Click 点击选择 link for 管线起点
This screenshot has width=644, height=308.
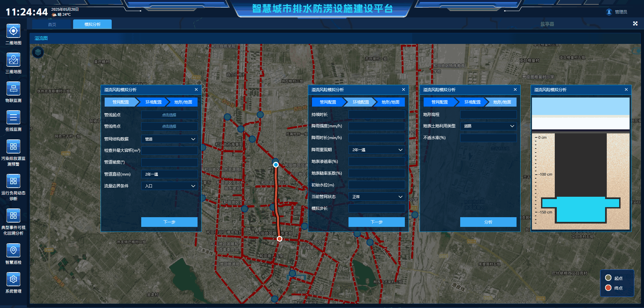click(x=169, y=115)
